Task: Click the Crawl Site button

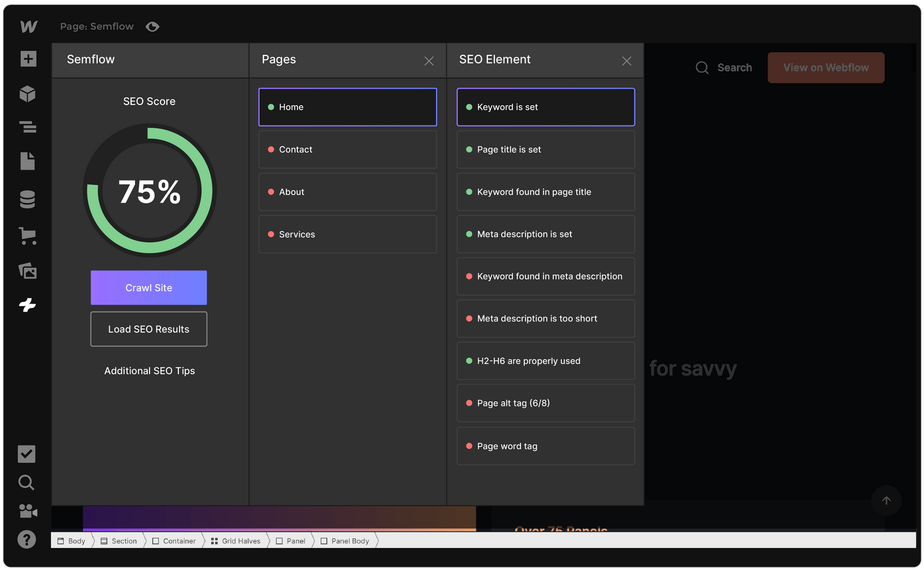Action: (x=148, y=288)
